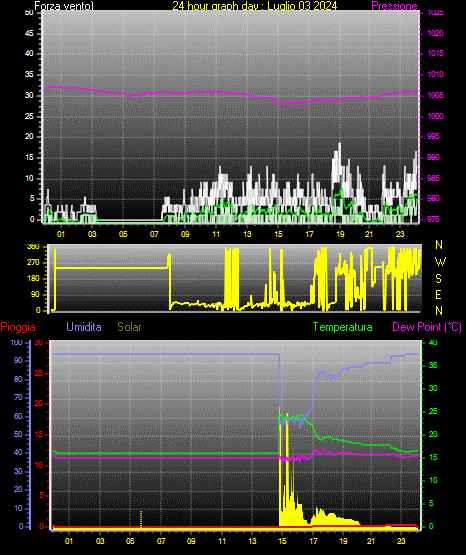Click hour 07 on the bottom chart axis
This screenshot has width=466, height=555.
[x=161, y=541]
